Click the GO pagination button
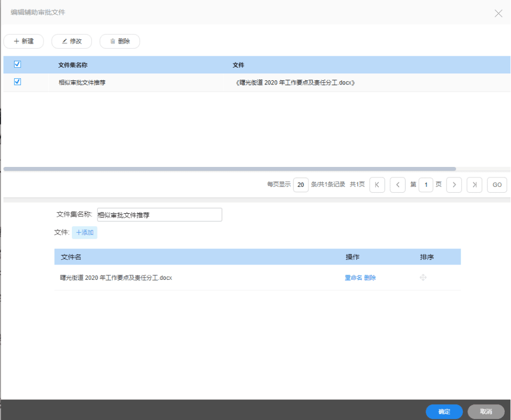This screenshot has height=420, width=511. [x=497, y=185]
